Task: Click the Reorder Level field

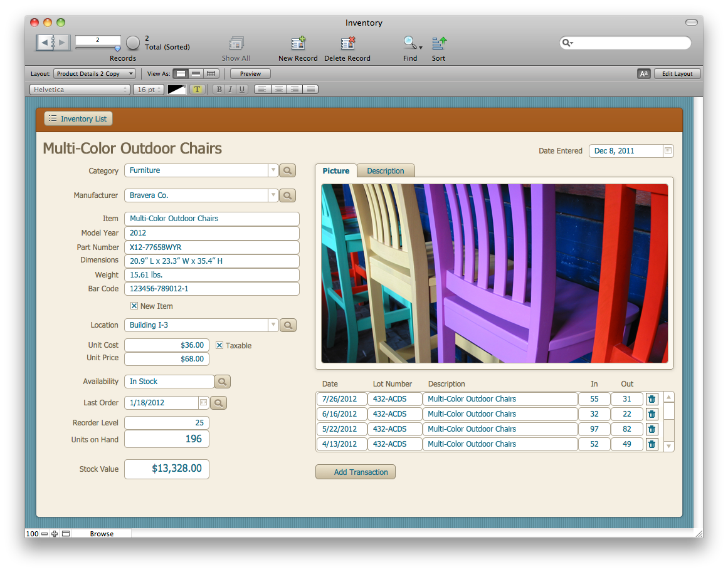Action: click(x=167, y=423)
